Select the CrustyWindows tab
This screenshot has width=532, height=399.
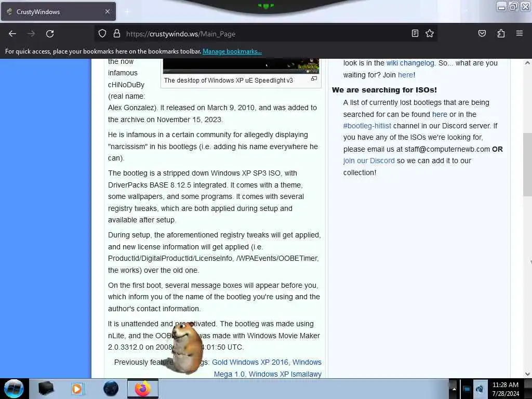pyautogui.click(x=58, y=11)
